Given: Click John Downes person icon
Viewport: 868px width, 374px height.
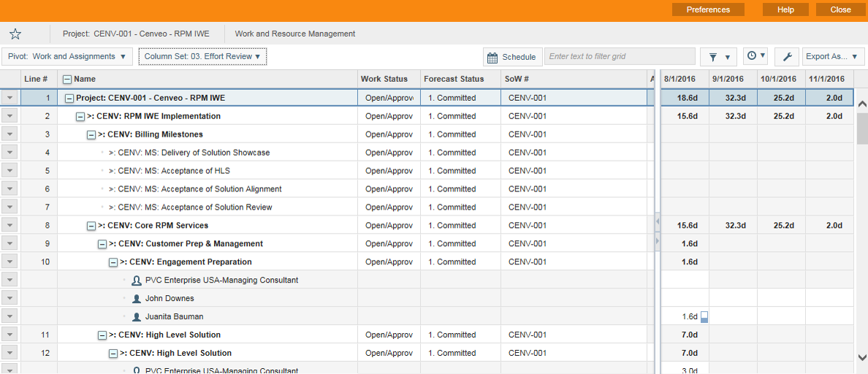Looking at the screenshot, I should coord(137,299).
